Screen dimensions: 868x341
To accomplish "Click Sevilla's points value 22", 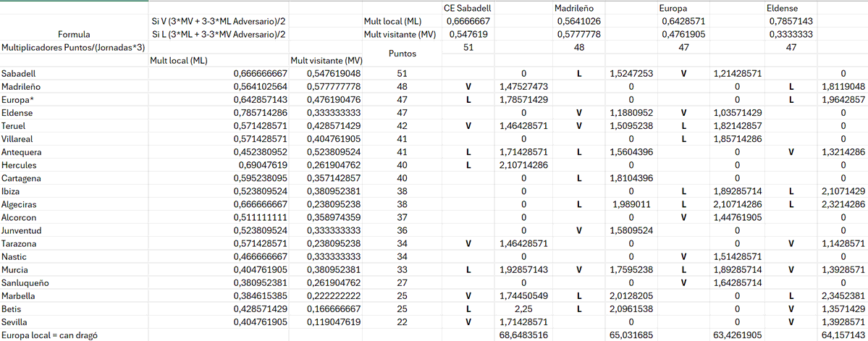I will click(402, 322).
